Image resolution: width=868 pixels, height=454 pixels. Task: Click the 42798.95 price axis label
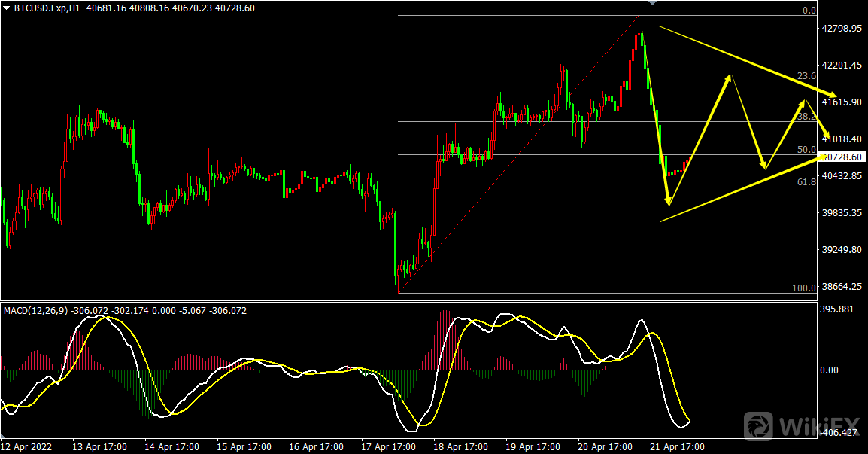pyautogui.click(x=842, y=29)
